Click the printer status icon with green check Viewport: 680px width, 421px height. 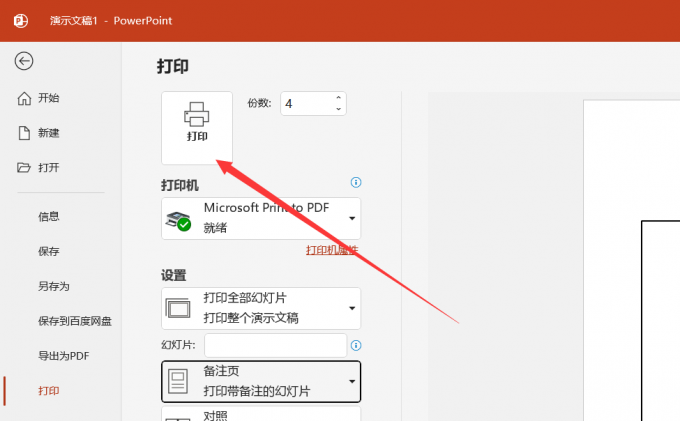tap(178, 221)
